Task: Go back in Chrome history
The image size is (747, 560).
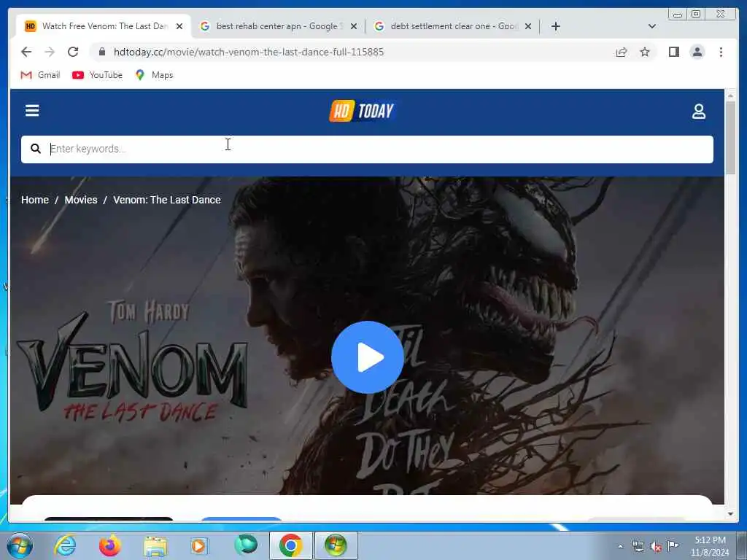Action: 26,52
